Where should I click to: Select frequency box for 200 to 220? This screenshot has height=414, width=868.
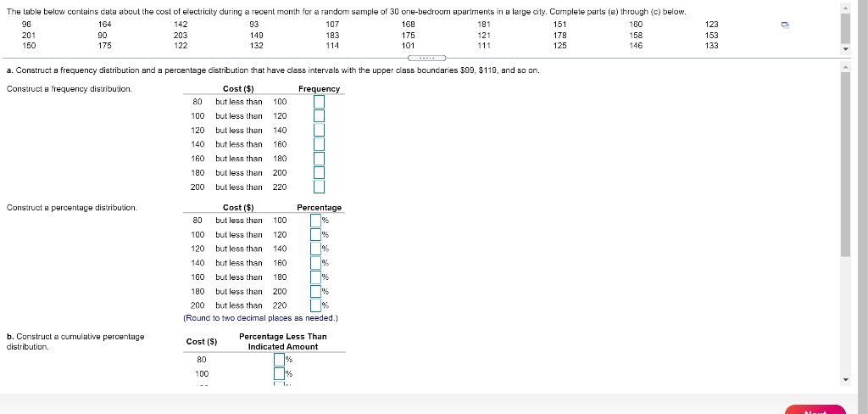[319, 187]
